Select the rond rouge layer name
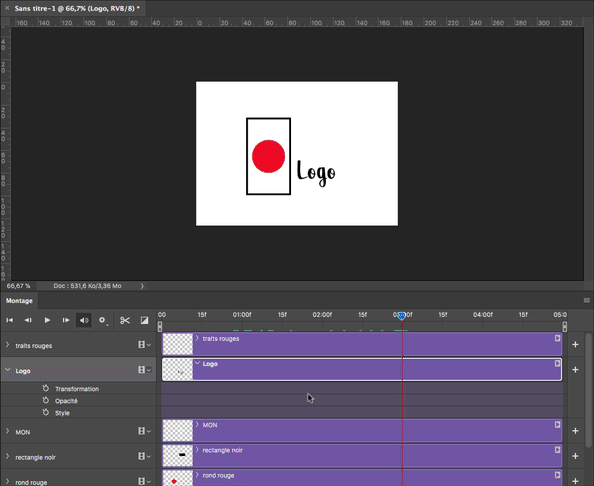 (31, 482)
